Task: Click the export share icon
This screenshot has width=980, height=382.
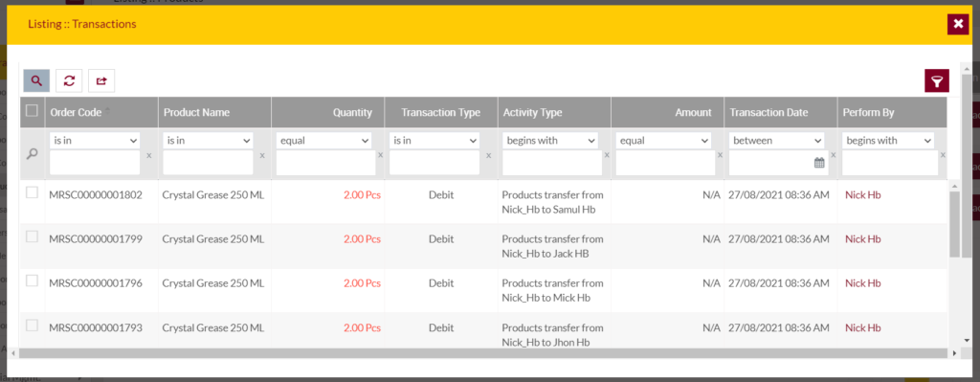Action: (x=101, y=80)
